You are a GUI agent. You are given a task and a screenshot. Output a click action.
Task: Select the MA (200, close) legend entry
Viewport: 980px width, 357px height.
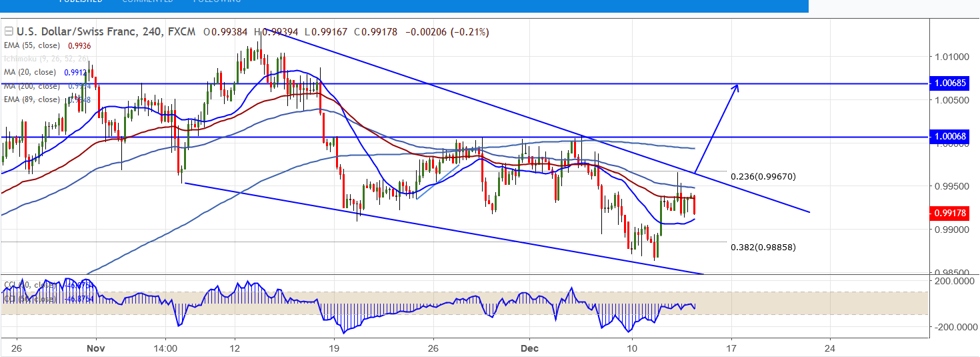(x=31, y=86)
